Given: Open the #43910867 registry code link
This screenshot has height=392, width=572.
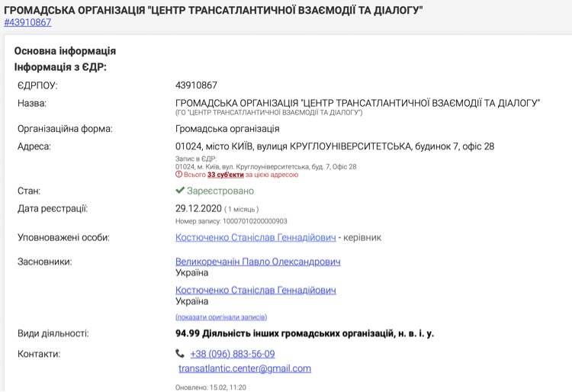Looking at the screenshot, I should pos(27,22).
